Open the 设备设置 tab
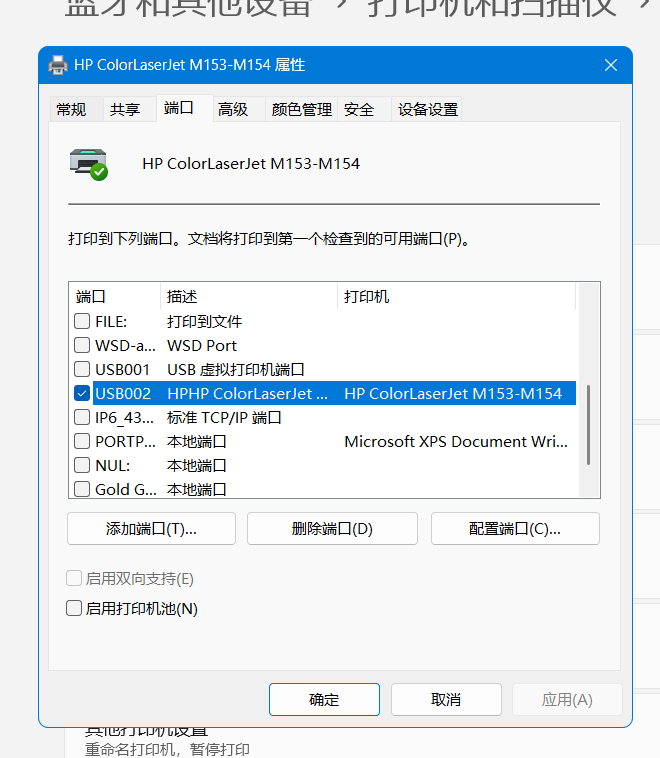This screenshot has width=660, height=758. tap(428, 110)
